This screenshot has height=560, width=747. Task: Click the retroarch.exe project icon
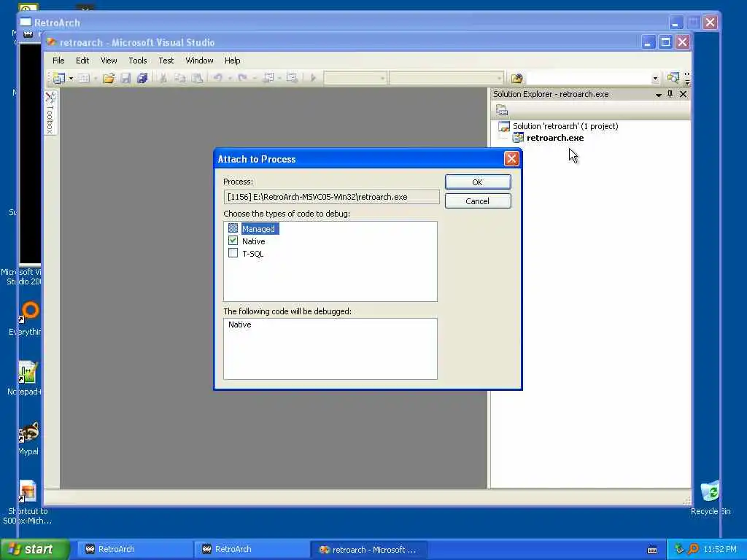coord(518,138)
